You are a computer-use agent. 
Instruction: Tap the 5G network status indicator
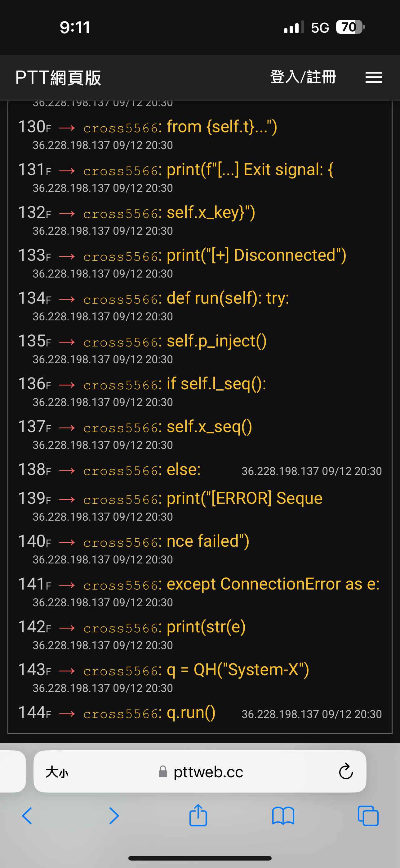coord(320,28)
